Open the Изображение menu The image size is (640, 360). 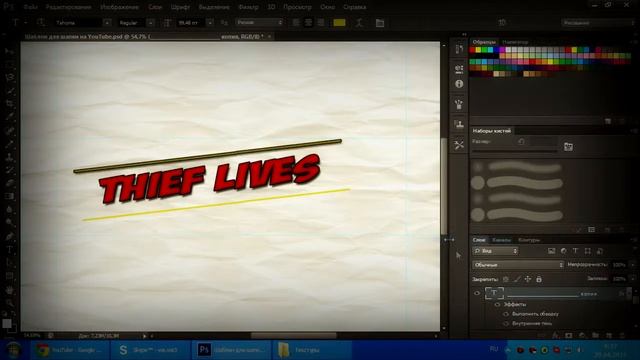click(120, 7)
